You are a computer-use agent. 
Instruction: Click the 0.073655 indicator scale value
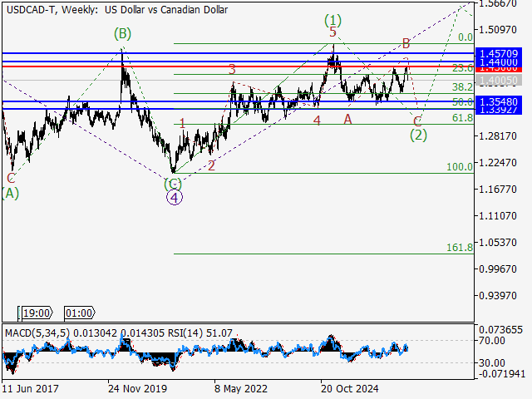click(x=500, y=330)
